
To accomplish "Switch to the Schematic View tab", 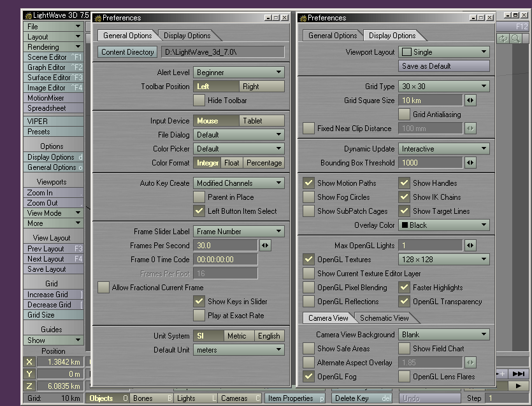I will [384, 318].
